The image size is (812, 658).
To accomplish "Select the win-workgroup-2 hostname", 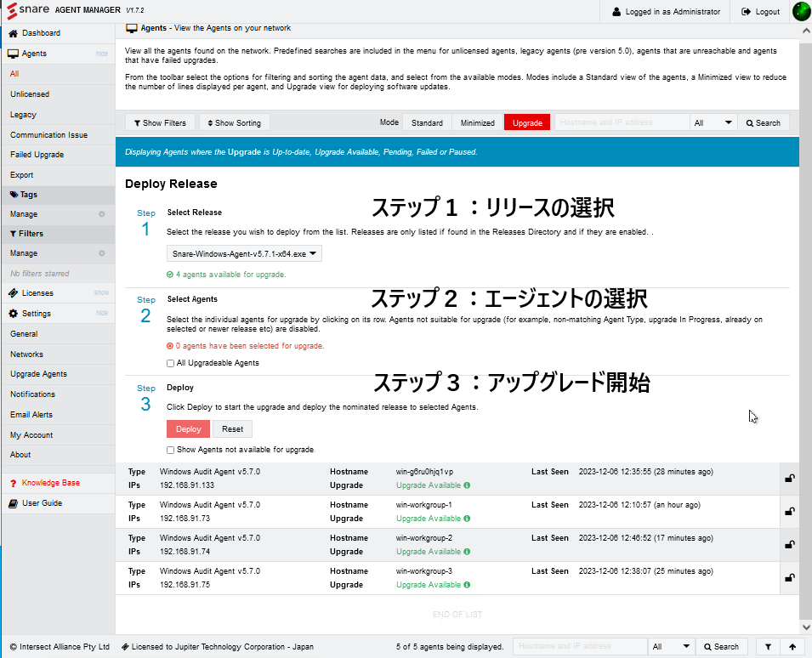I will 424,538.
